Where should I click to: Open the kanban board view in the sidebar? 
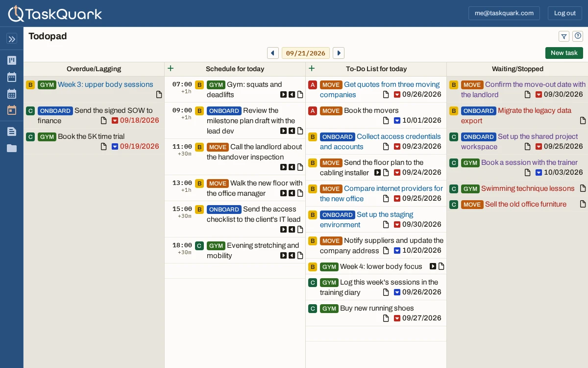(x=12, y=60)
